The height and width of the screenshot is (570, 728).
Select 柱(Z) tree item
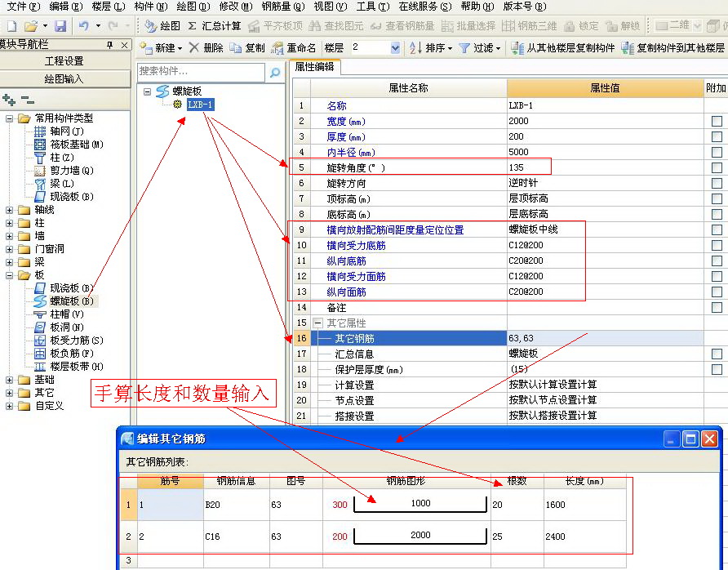click(x=54, y=158)
